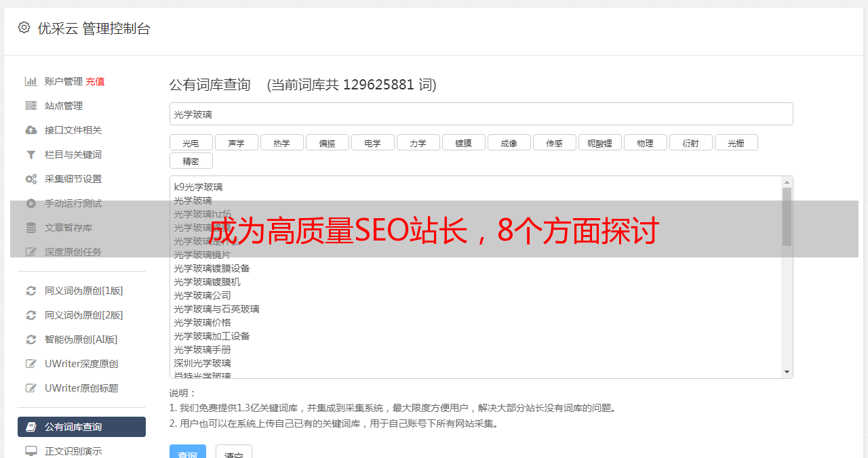This screenshot has width=868, height=458.
Task: Open UWriter深度原创 menu item
Action: tap(81, 364)
